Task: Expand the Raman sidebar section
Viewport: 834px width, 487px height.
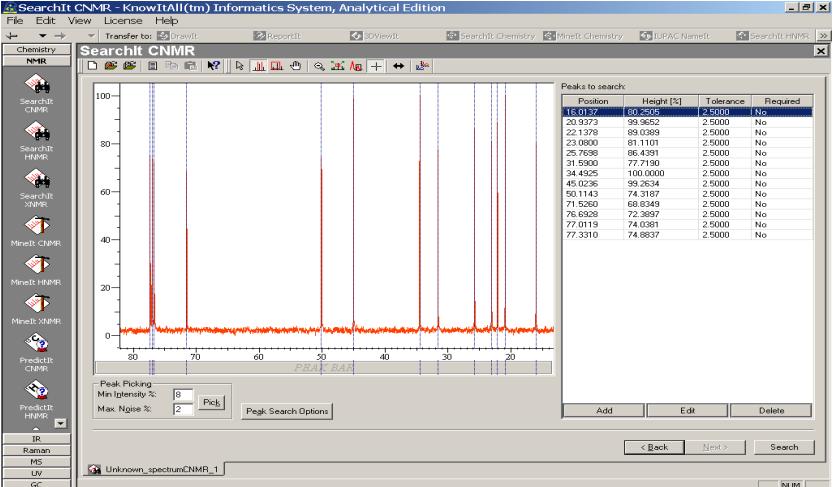Action: [36, 450]
